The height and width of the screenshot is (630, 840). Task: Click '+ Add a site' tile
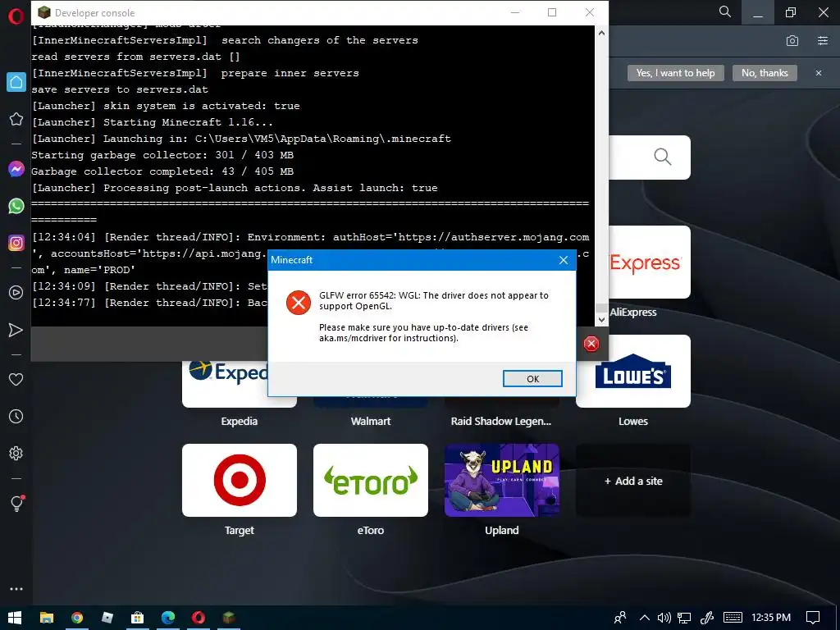tap(633, 481)
